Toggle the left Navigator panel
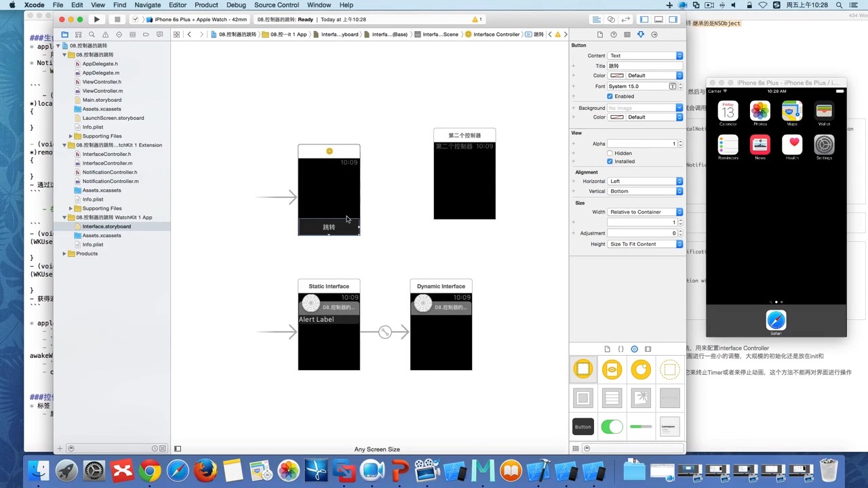Image resolution: width=868 pixels, height=488 pixels. [644, 20]
